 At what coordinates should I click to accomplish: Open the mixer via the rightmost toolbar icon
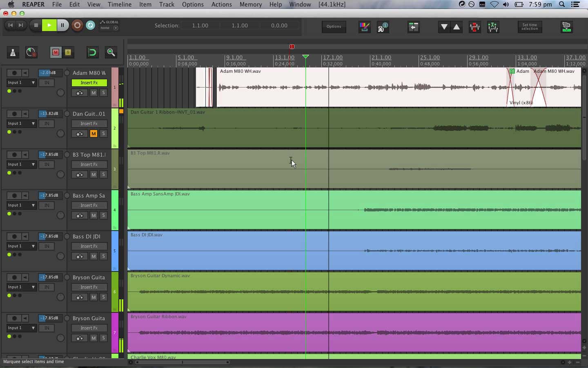coord(567,27)
